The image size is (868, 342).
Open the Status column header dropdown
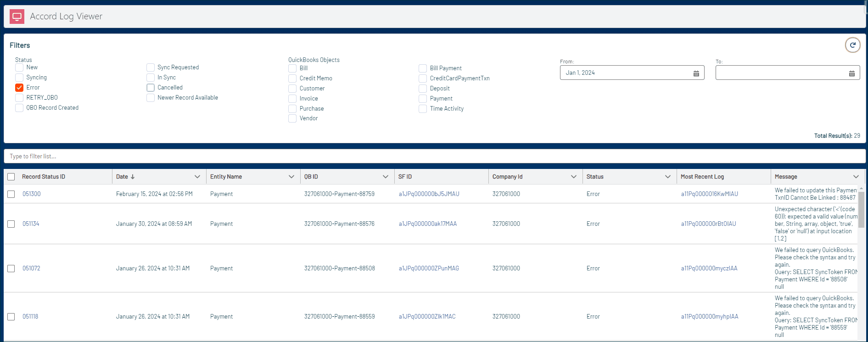(667, 177)
